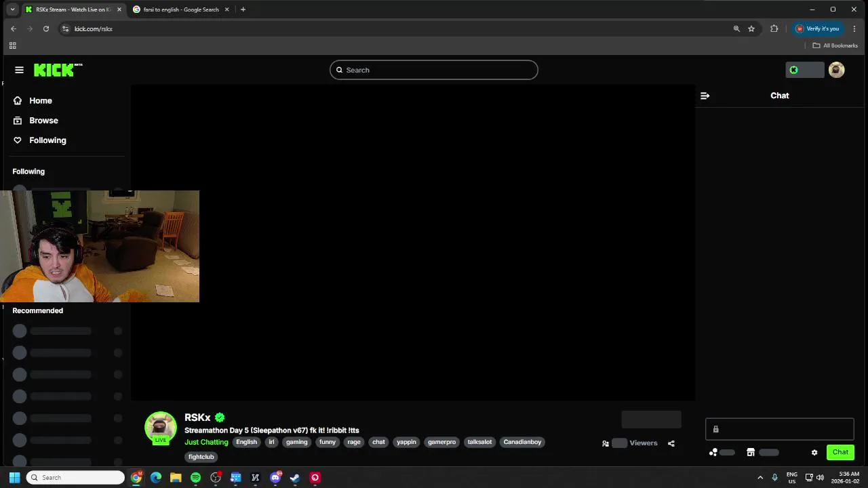
Task: Go back in the browser
Action: (13, 28)
